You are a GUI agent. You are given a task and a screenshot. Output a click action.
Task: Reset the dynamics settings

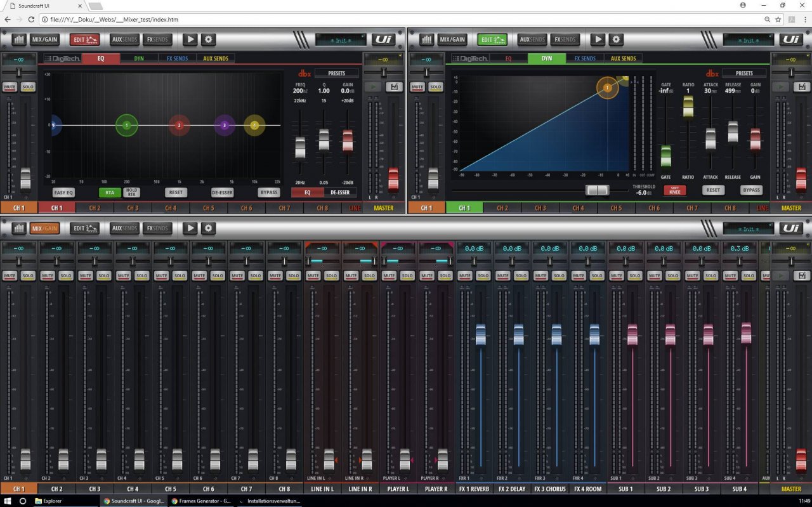(x=713, y=190)
